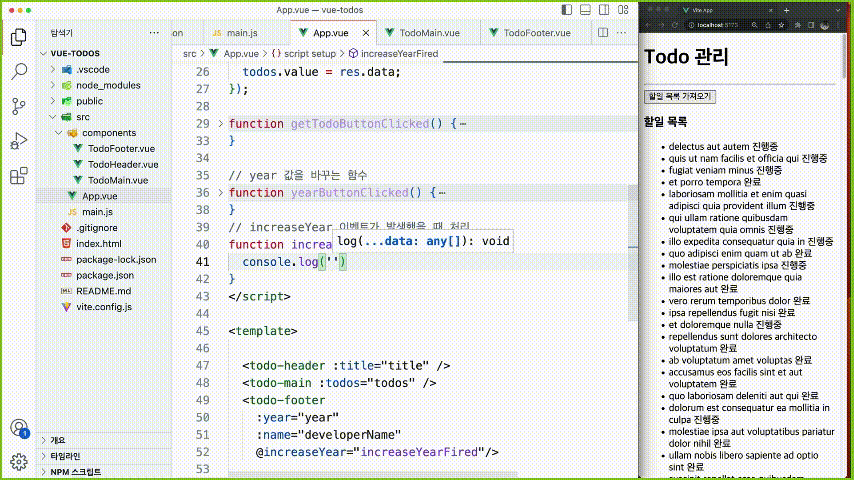
Task: Click increaseYearFired in the breadcrumb
Action: 393,53
